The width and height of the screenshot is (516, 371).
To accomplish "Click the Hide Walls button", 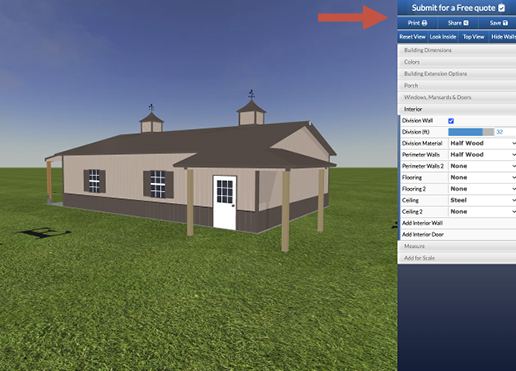I will click(503, 37).
